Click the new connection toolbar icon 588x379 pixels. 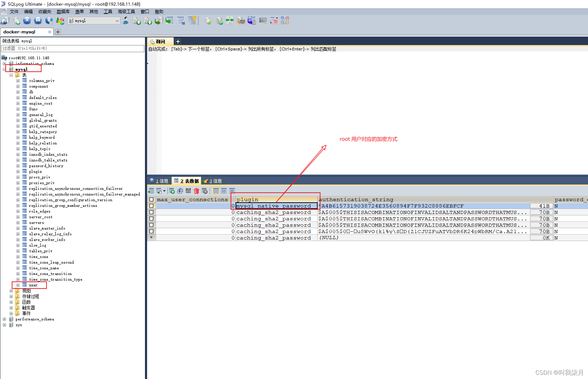pyautogui.click(x=5, y=21)
